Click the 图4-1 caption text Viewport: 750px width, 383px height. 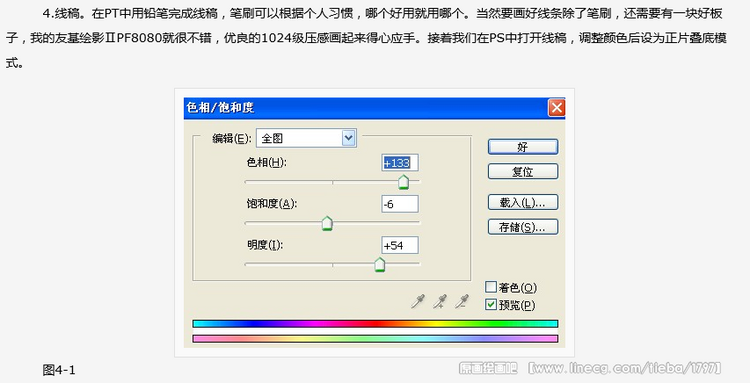[59, 370]
